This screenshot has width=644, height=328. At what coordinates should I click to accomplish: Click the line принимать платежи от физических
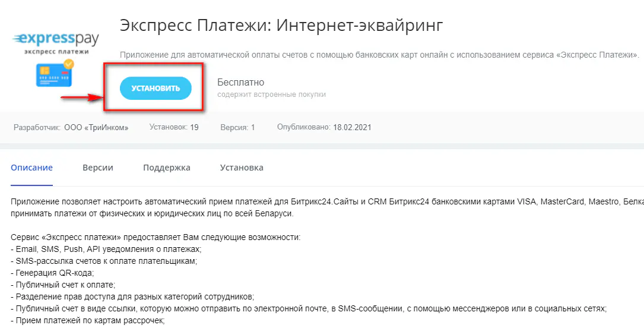[x=153, y=214]
